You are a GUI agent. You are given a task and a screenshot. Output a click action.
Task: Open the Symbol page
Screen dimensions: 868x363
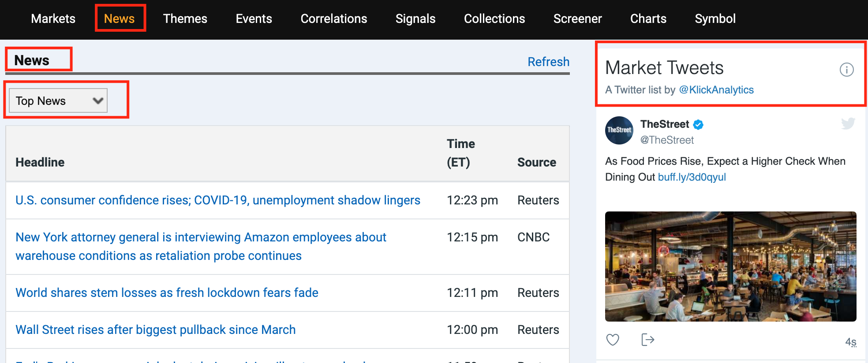pos(715,19)
